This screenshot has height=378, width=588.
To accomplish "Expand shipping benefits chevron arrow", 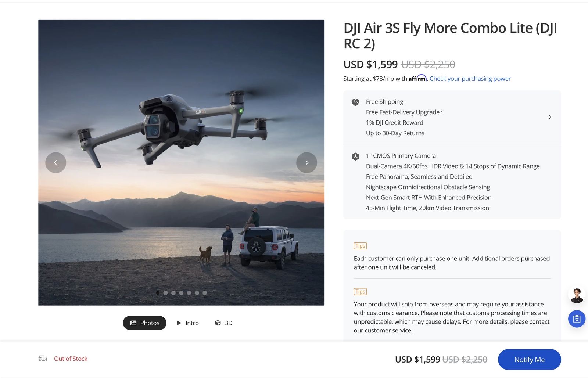I will pos(550,117).
